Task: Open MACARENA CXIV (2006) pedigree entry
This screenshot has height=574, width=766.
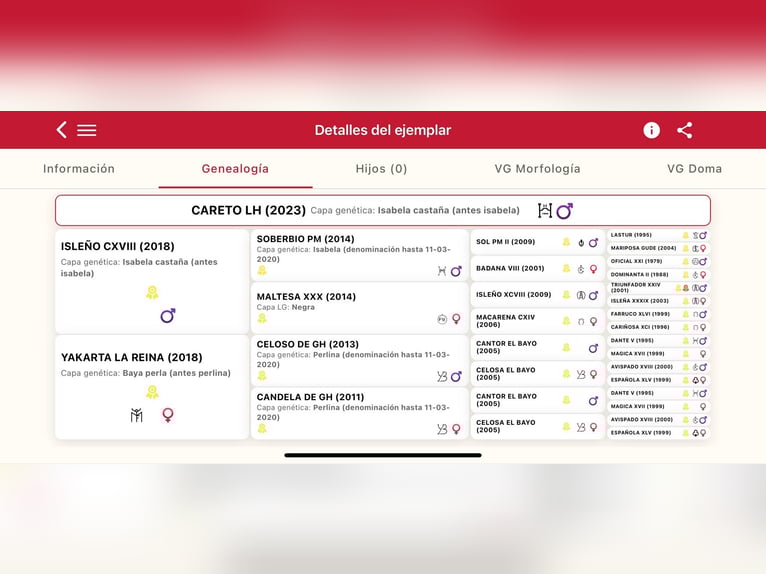Action: tap(506, 321)
